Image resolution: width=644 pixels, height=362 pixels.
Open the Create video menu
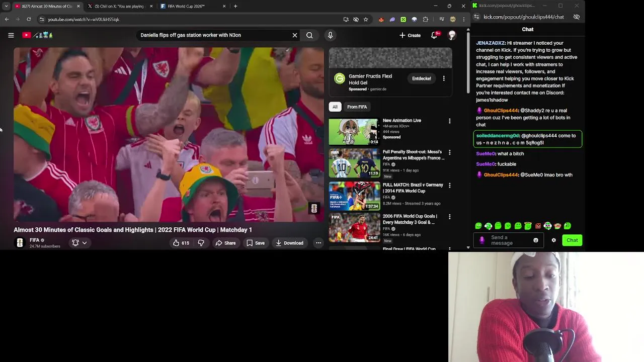(x=410, y=35)
